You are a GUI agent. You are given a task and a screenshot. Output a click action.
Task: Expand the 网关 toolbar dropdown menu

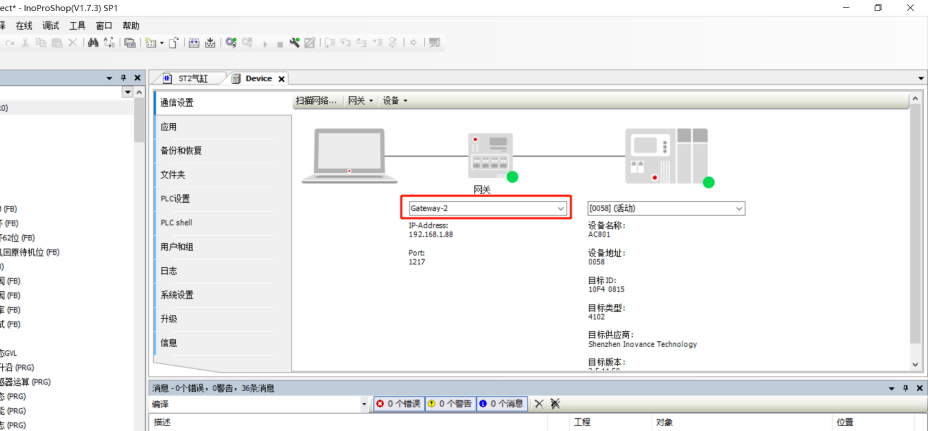click(360, 101)
